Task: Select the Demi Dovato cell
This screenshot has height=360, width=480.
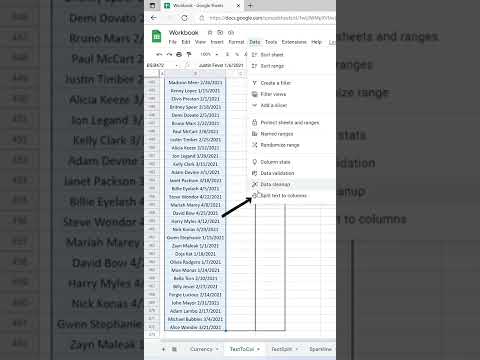Action: [x=195, y=115]
